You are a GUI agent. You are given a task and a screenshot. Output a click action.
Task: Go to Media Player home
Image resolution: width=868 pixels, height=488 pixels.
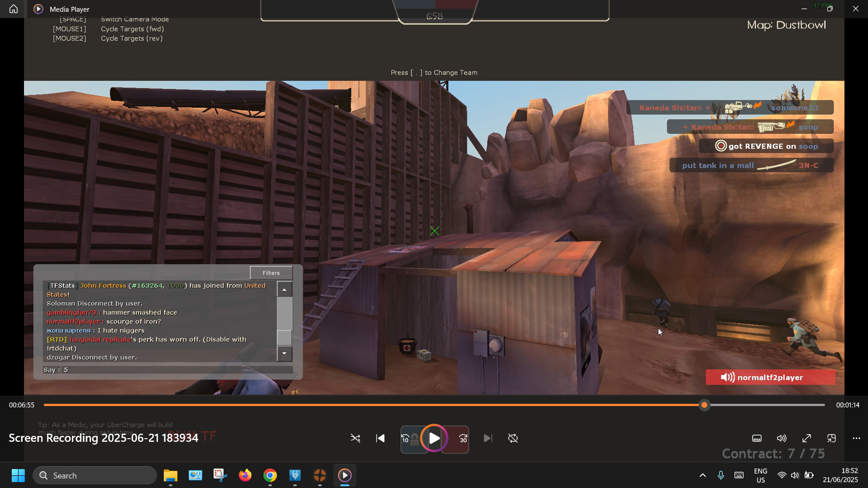click(14, 9)
